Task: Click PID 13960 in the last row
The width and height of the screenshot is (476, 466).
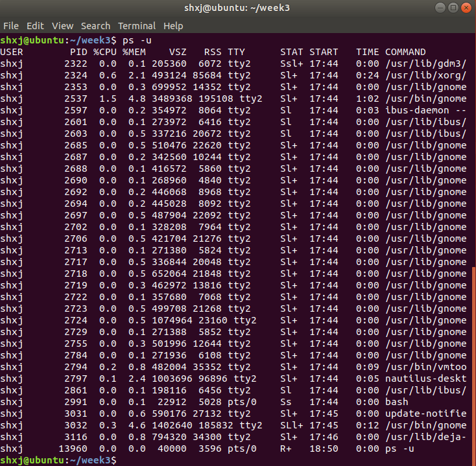Action: tap(73, 449)
